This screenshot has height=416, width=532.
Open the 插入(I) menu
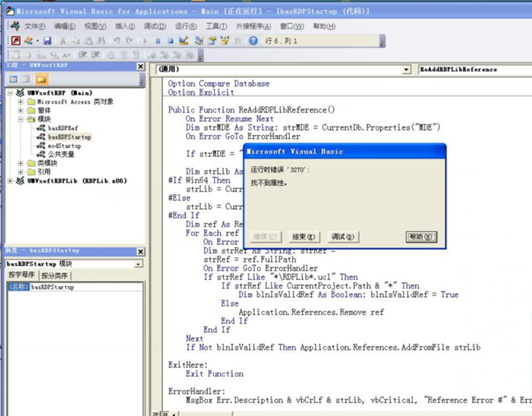click(x=125, y=26)
